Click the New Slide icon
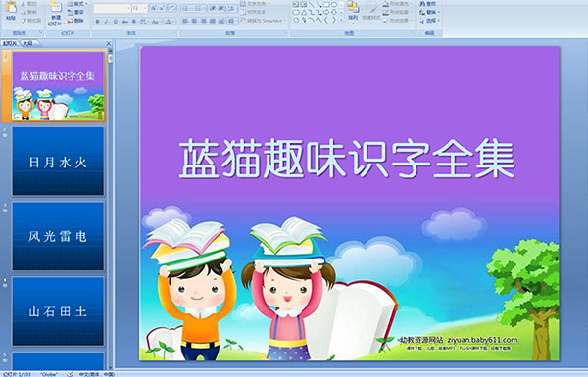This screenshot has height=377, width=588. point(56,7)
